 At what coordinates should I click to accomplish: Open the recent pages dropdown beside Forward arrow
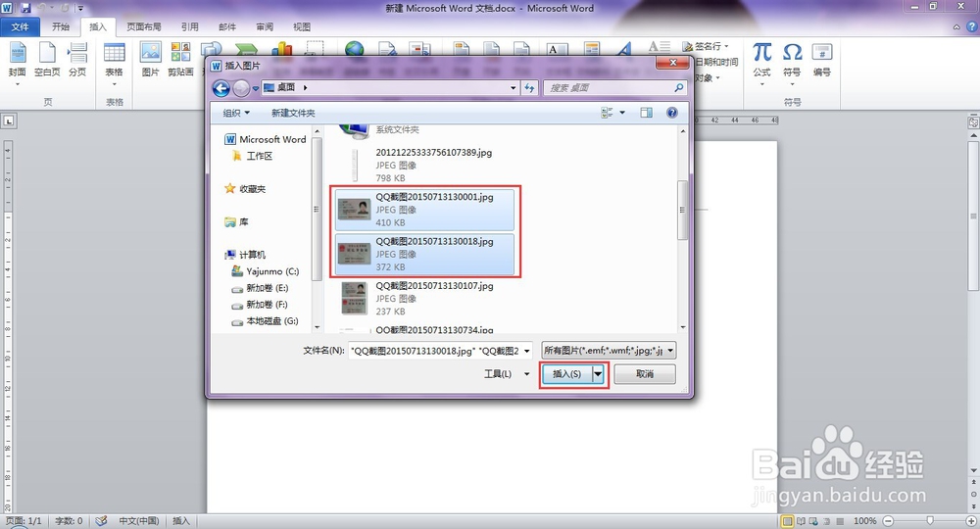click(x=256, y=89)
